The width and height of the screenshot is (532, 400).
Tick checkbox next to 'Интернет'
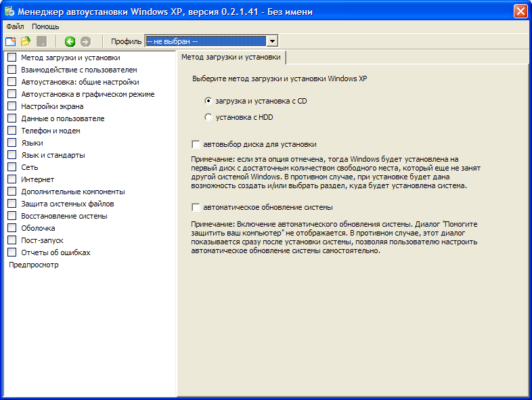pos(12,179)
